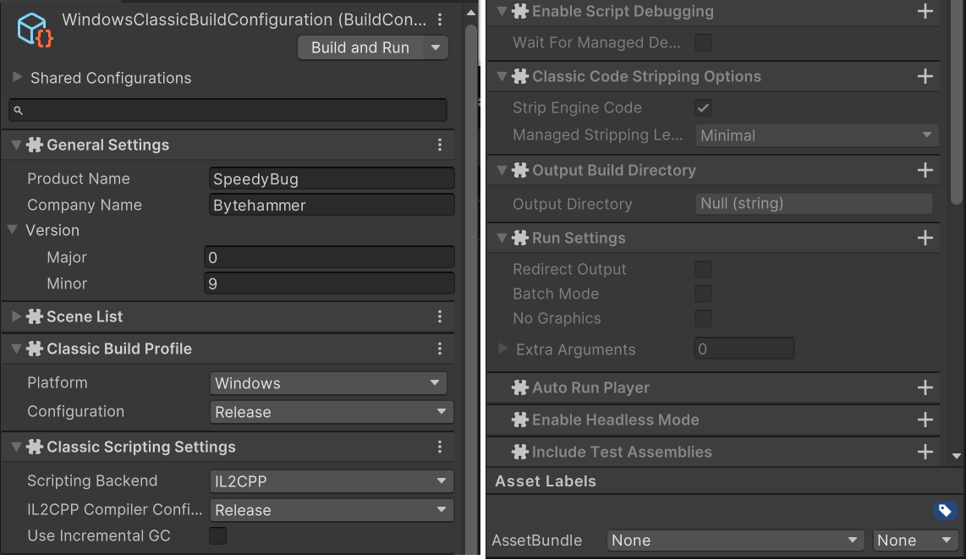Viewport: 966px width, 560px height.
Task: Add the Auto Run Player component
Action: tap(925, 388)
